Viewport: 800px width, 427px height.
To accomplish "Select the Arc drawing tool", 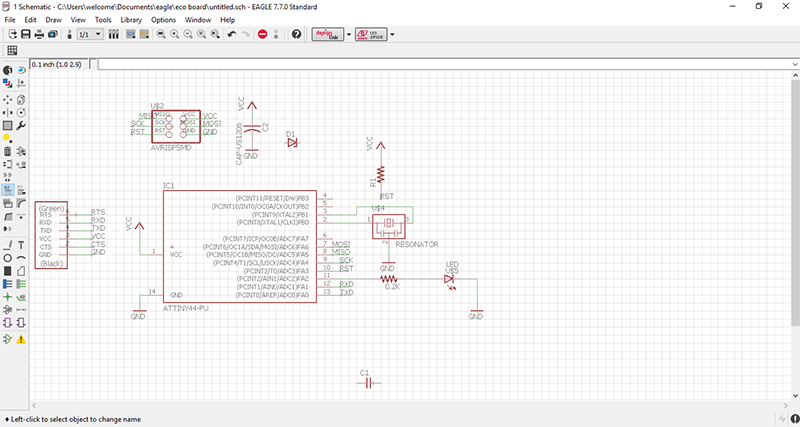I will point(21,258).
